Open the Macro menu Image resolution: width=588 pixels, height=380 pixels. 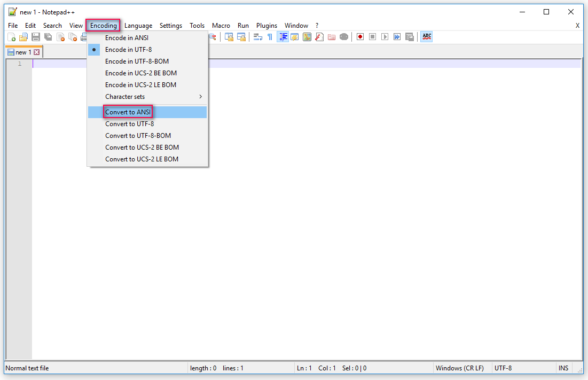[221, 26]
